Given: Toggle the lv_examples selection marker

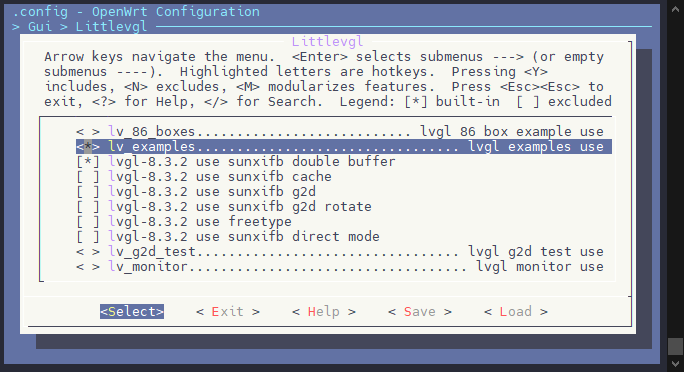Looking at the screenshot, I should (x=88, y=147).
